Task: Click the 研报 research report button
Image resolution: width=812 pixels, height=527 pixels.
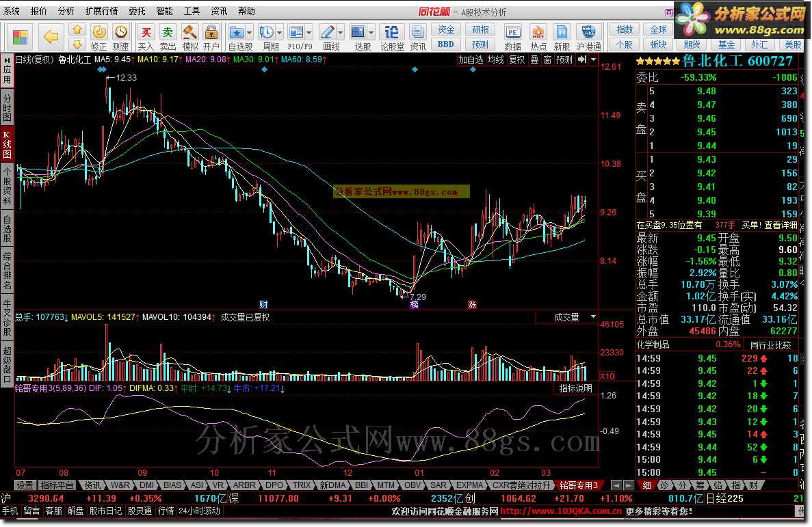Action: tap(480, 30)
